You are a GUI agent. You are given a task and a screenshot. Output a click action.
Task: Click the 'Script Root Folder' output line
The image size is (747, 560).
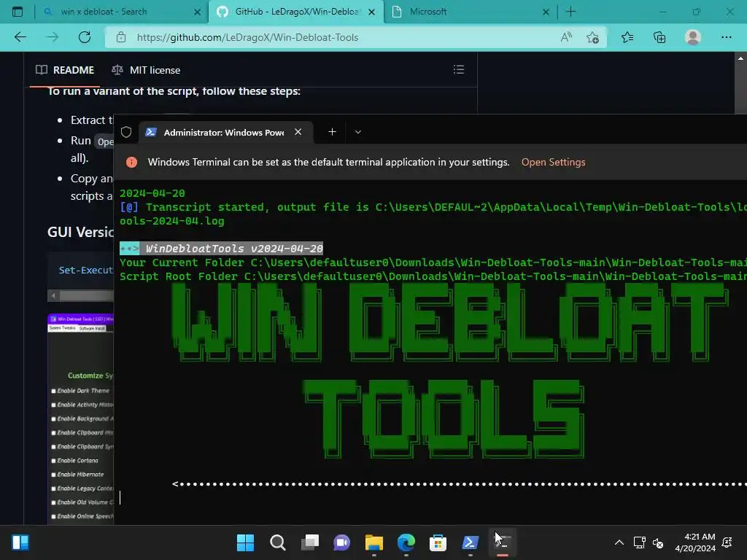[433, 276]
